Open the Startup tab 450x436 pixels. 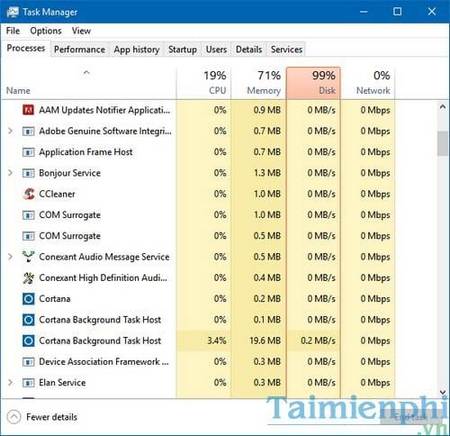(182, 49)
